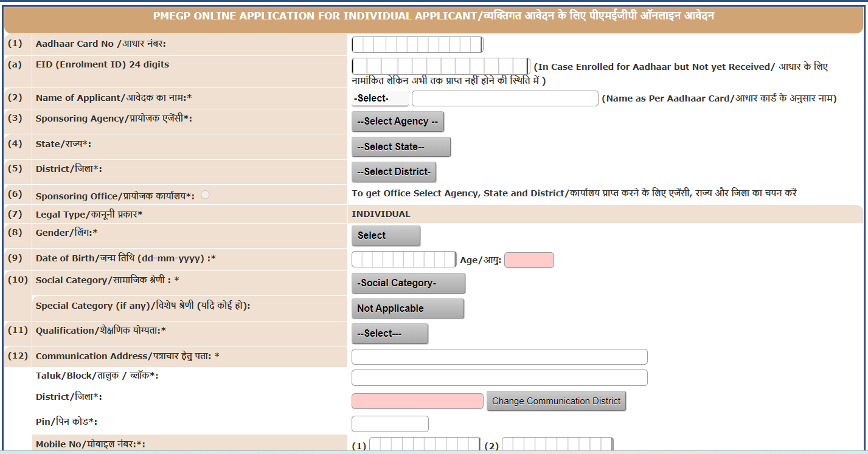This screenshot has height=454, width=868.
Task: Open the -Social Category- dropdown
Action: coord(409,283)
